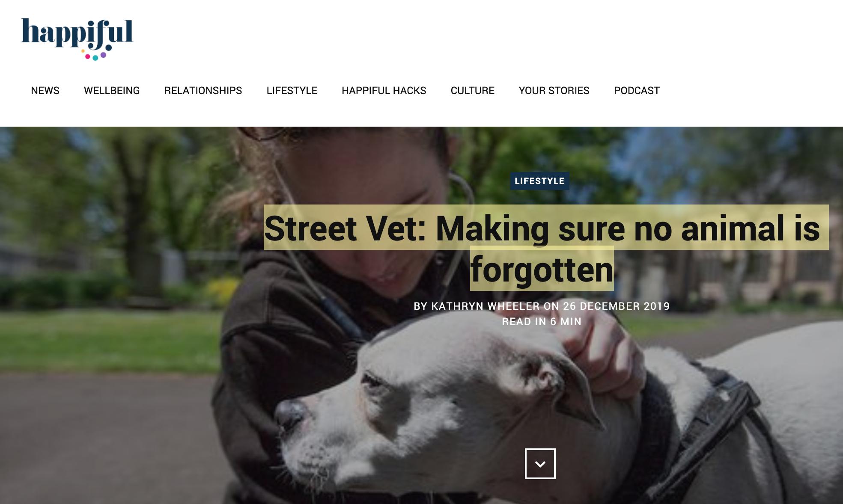Viewport: 843px width, 504px height.
Task: Click the Lifestyle category tag on the hero image
Action: tap(539, 181)
